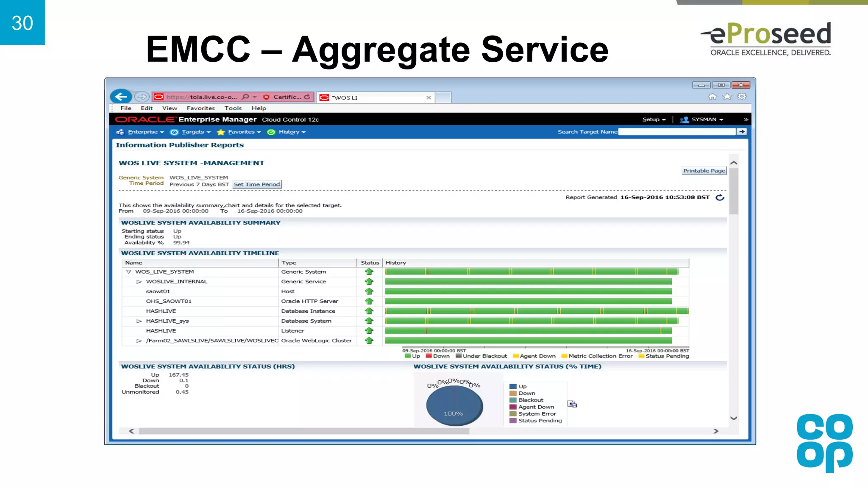Open the View menu
Image resolution: width=868 pixels, height=488 pixels.
tap(170, 108)
